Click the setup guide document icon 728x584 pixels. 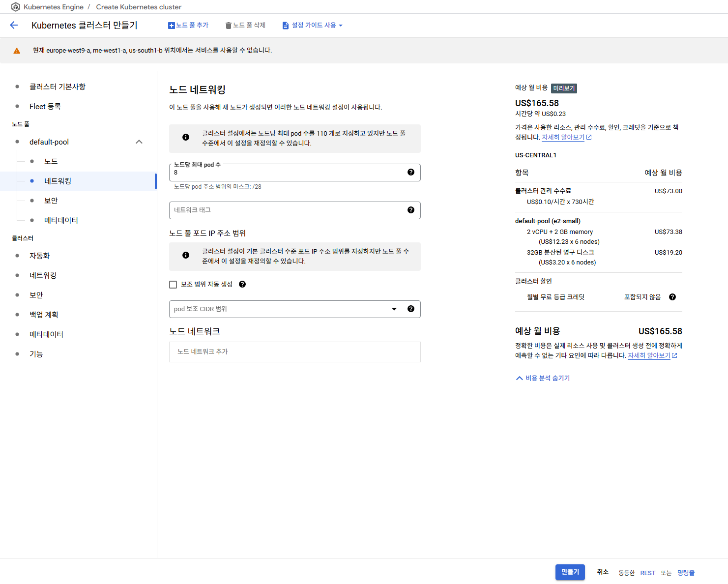click(286, 26)
